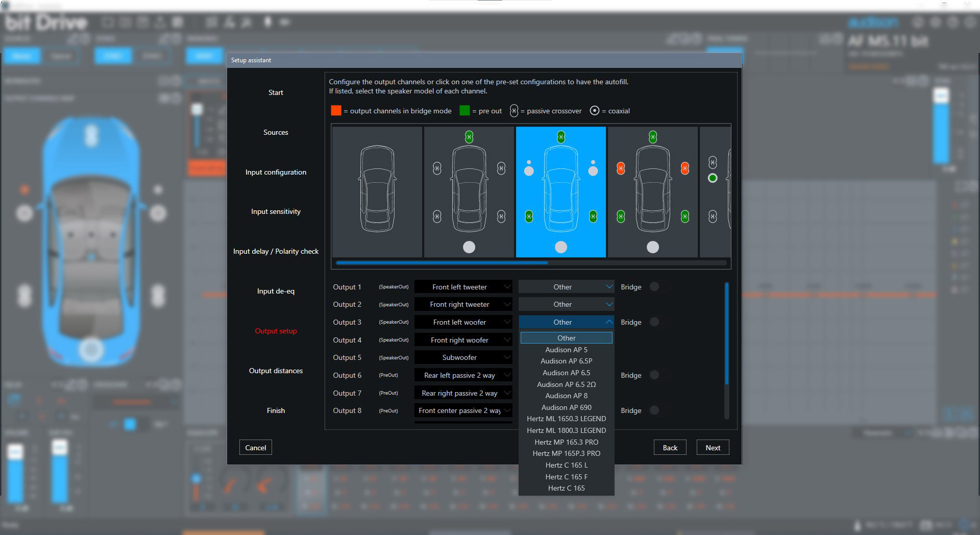Jump to Input configuration step
This screenshot has height=535, width=980.
point(276,172)
